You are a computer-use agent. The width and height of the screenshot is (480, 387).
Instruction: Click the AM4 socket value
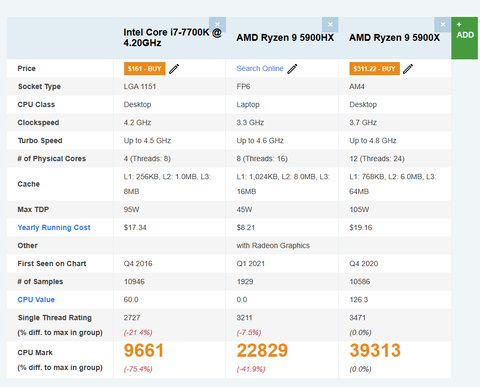pos(357,86)
